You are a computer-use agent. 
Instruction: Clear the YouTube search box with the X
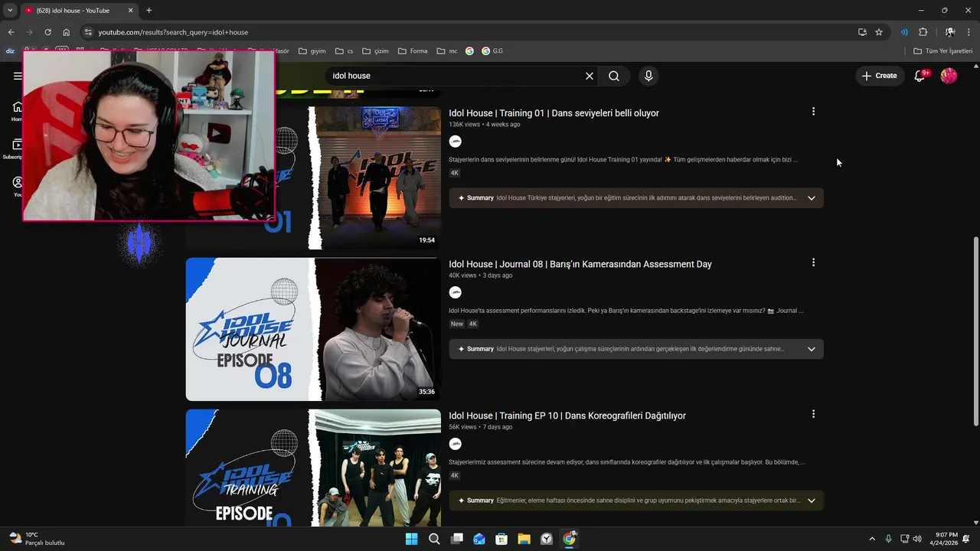pos(590,76)
